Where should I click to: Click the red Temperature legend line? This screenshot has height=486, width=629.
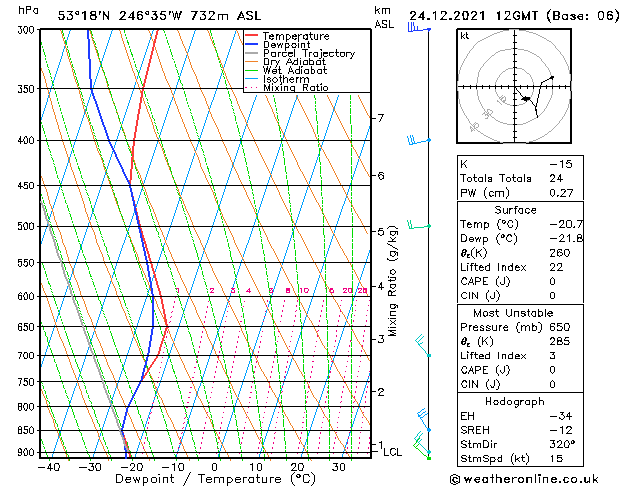click(252, 36)
